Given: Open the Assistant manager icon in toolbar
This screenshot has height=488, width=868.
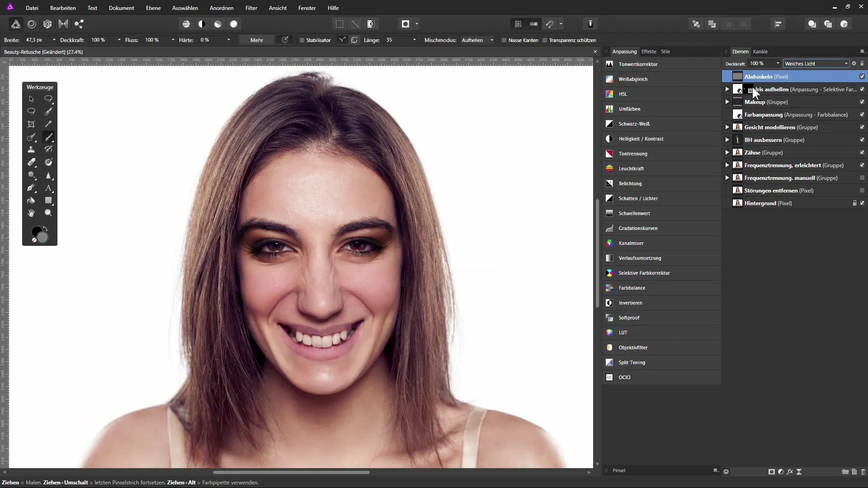Looking at the screenshot, I should click(590, 24).
